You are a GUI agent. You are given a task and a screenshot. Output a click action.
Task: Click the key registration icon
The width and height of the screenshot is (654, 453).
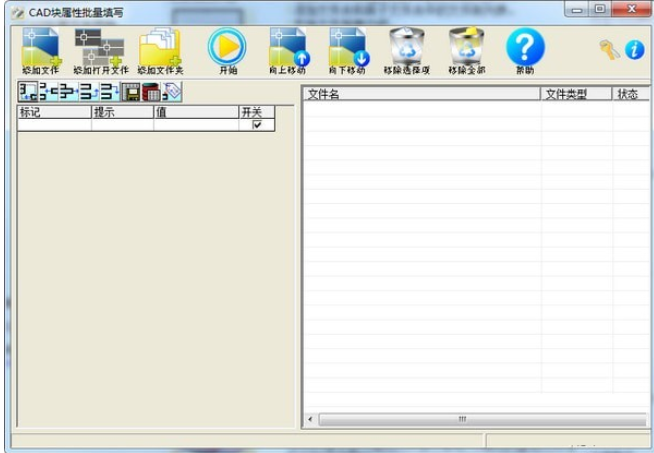point(609,50)
